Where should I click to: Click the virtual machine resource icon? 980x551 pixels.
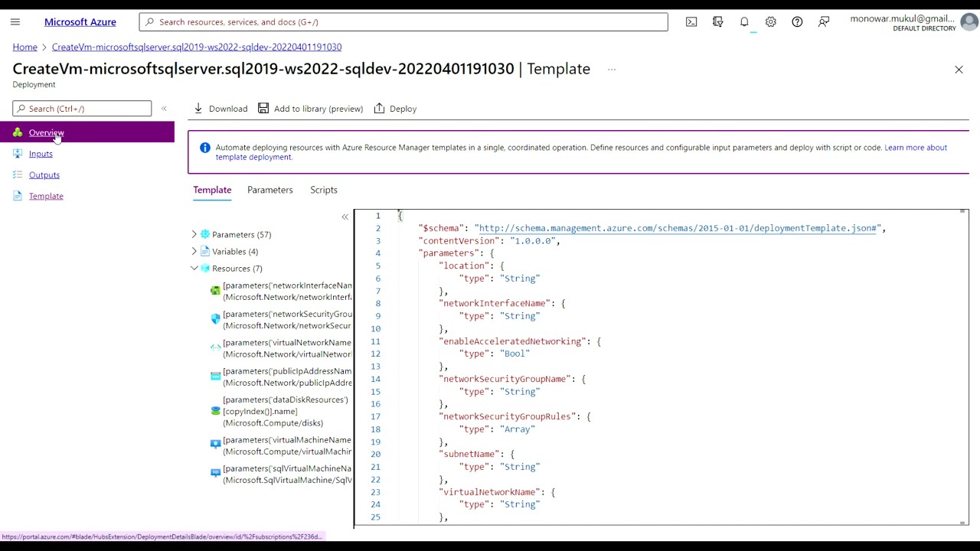215,445
